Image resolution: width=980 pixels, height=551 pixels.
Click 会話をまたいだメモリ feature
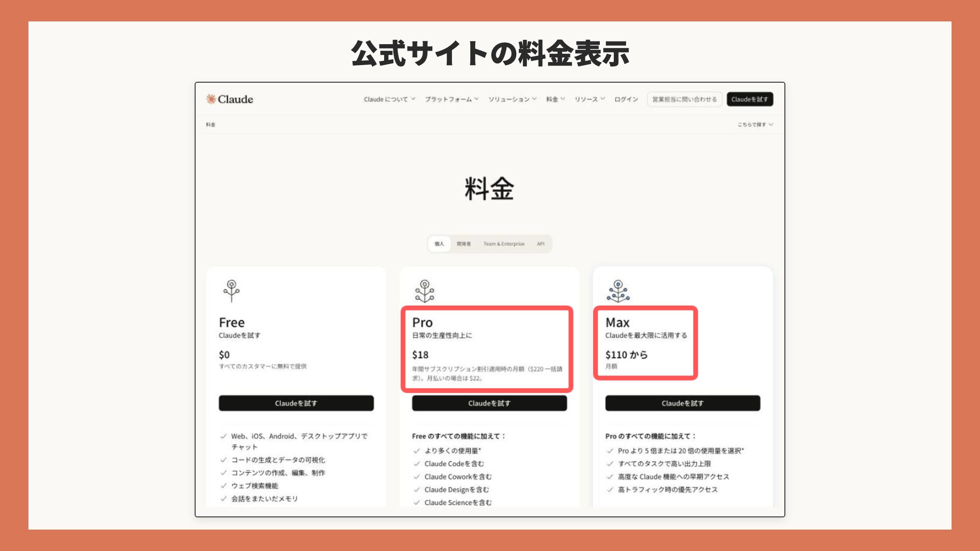[x=265, y=499]
